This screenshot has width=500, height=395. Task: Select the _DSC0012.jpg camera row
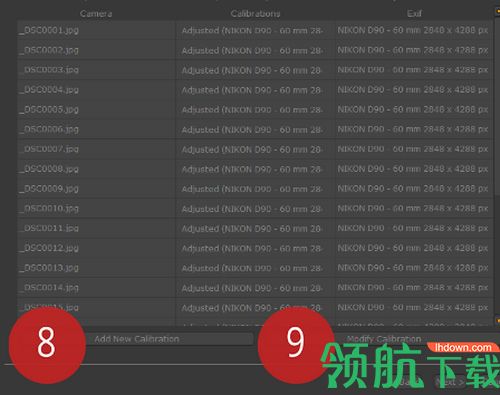(x=96, y=248)
